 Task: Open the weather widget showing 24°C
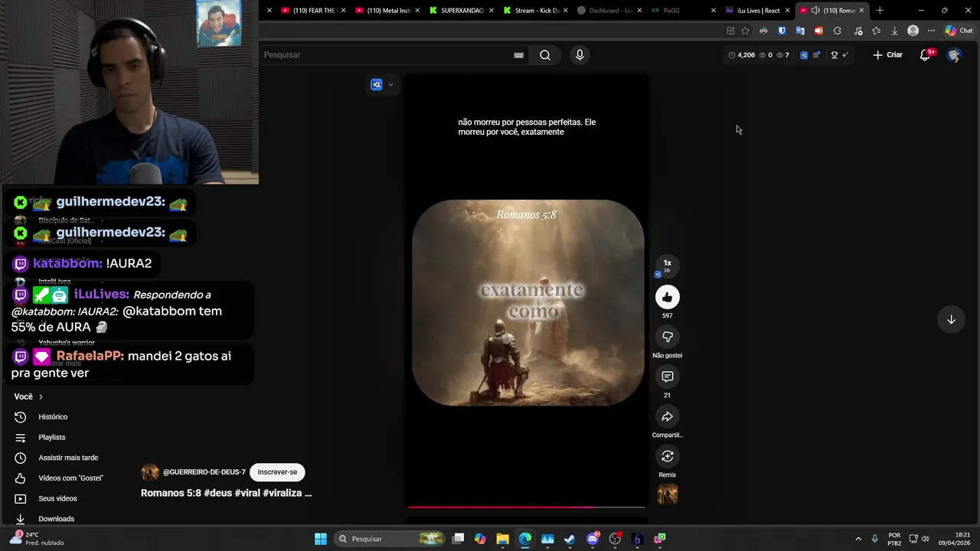pyautogui.click(x=36, y=539)
